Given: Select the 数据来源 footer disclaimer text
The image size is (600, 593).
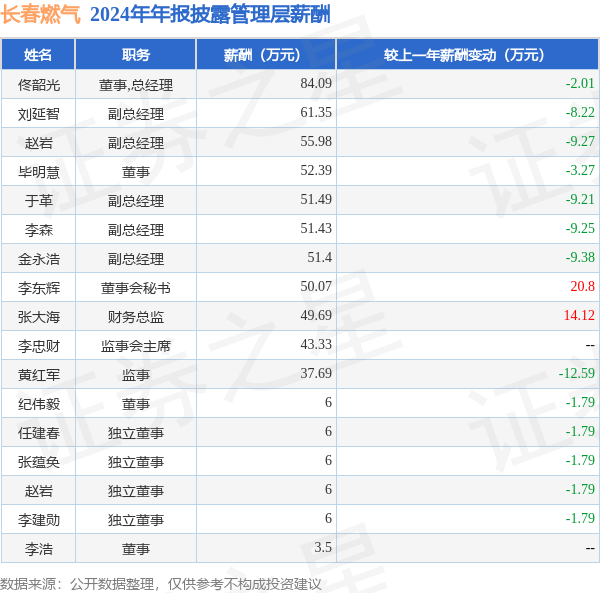Looking at the screenshot, I should tap(161, 585).
